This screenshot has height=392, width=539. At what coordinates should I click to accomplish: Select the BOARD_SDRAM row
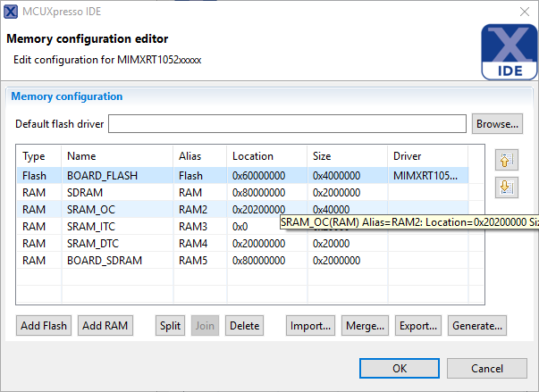click(104, 260)
